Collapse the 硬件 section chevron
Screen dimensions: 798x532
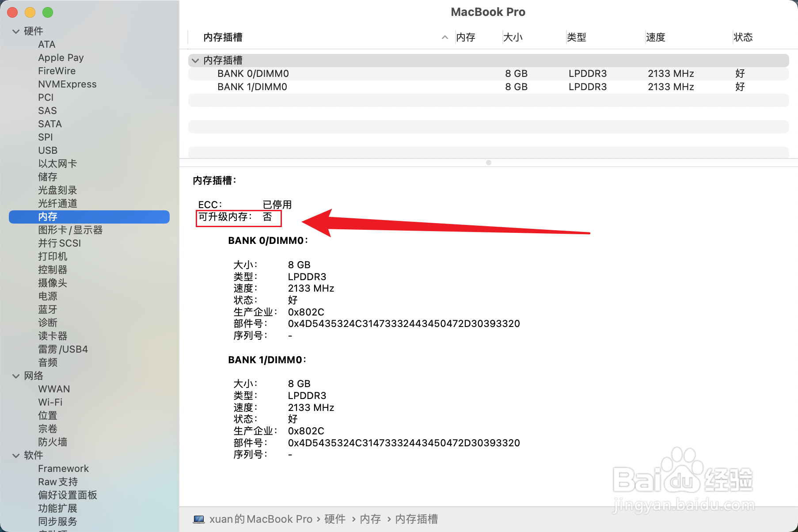(x=16, y=31)
